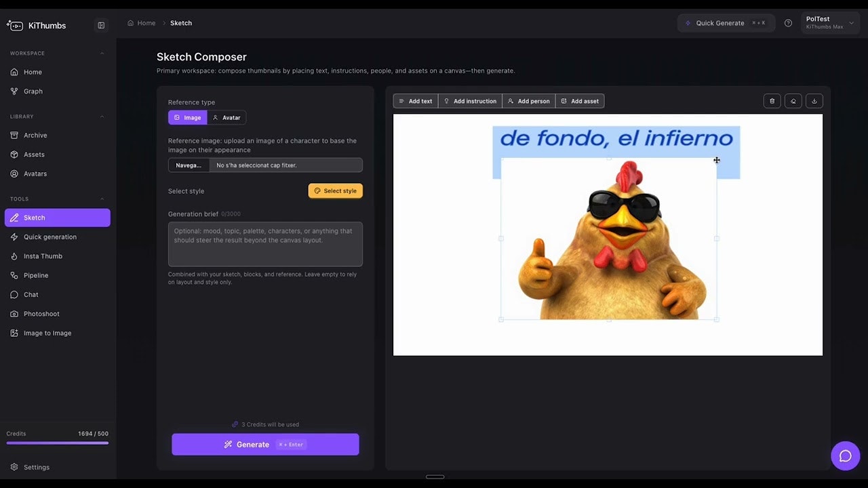Image resolution: width=868 pixels, height=488 pixels.
Task: Open Settings via the gear icon
Action: tap(14, 467)
